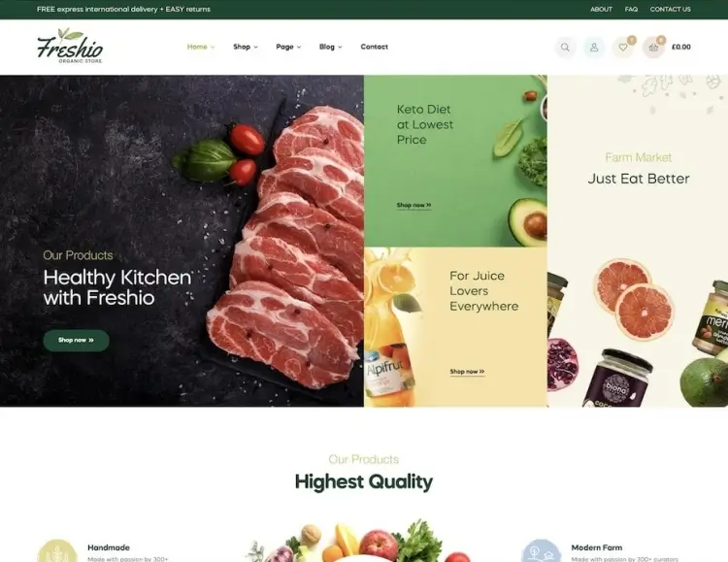Open the Farm Market Just Eat Better banner
Image resolution: width=728 pixels, height=562 pixels.
tap(638, 241)
